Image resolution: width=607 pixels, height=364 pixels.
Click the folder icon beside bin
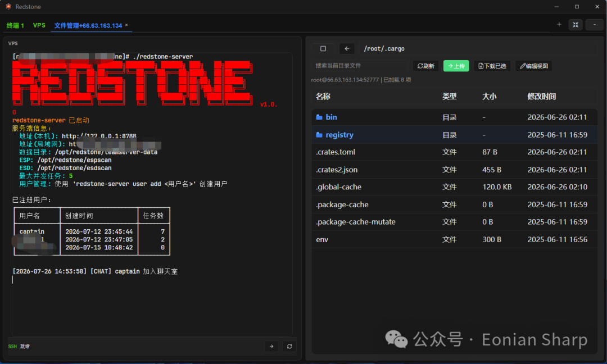[x=319, y=117]
